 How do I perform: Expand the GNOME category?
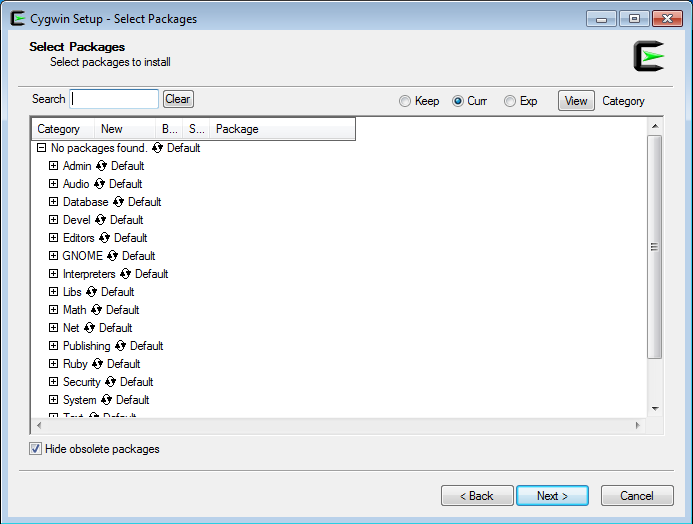pyautogui.click(x=53, y=256)
